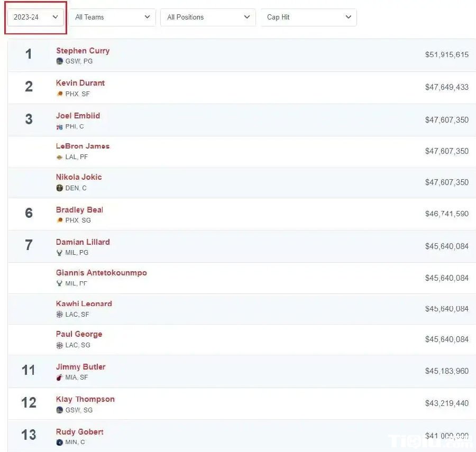Click the Bucks logo under Damian Lillard
The image size is (476, 452).
(60, 253)
